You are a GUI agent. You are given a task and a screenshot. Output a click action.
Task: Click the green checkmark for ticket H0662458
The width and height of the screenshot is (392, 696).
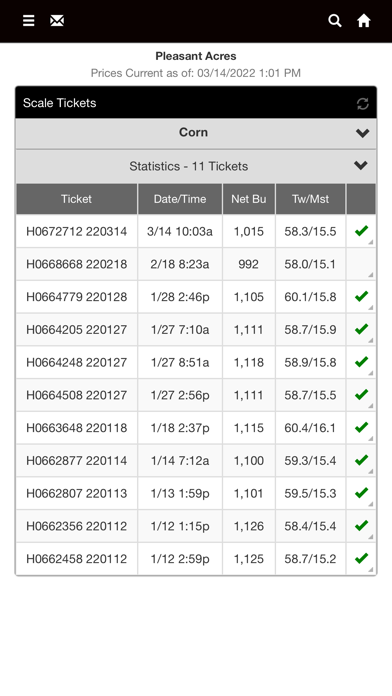coord(361,558)
